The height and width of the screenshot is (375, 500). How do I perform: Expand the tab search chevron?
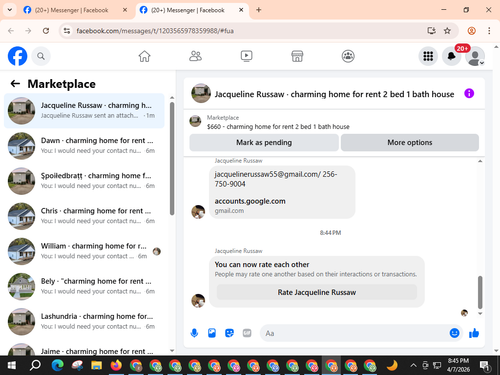[x=10, y=10]
